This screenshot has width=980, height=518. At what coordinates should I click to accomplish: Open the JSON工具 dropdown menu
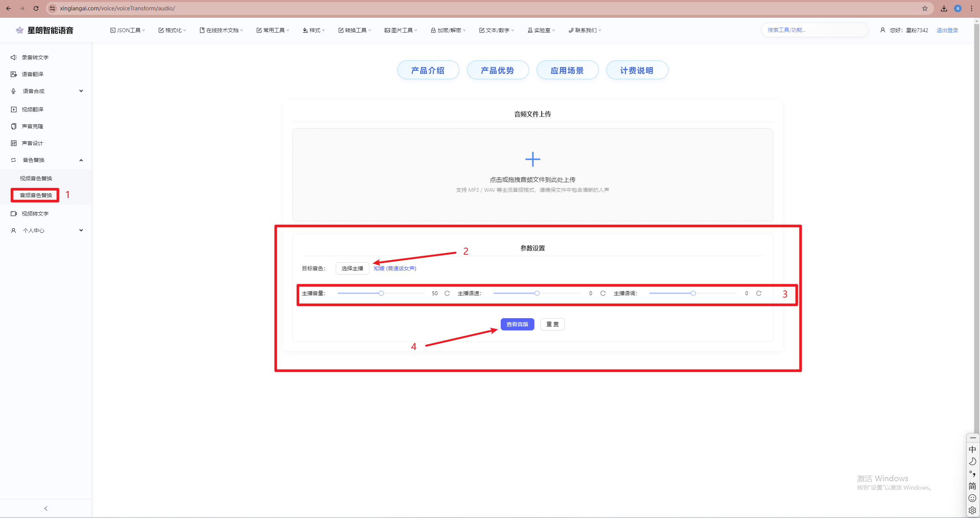click(x=128, y=30)
